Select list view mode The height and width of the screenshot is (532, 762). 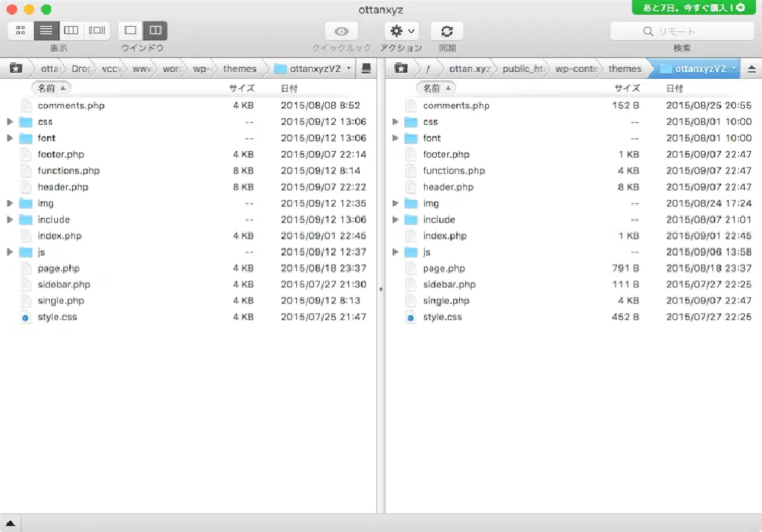point(46,31)
